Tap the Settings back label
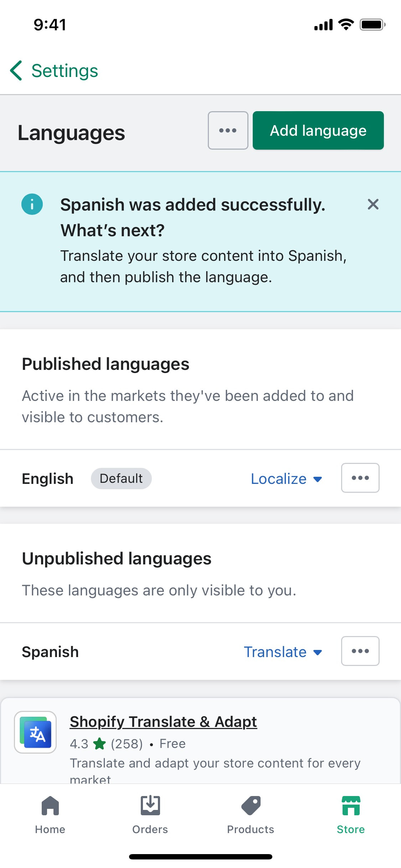 pyautogui.click(x=65, y=71)
